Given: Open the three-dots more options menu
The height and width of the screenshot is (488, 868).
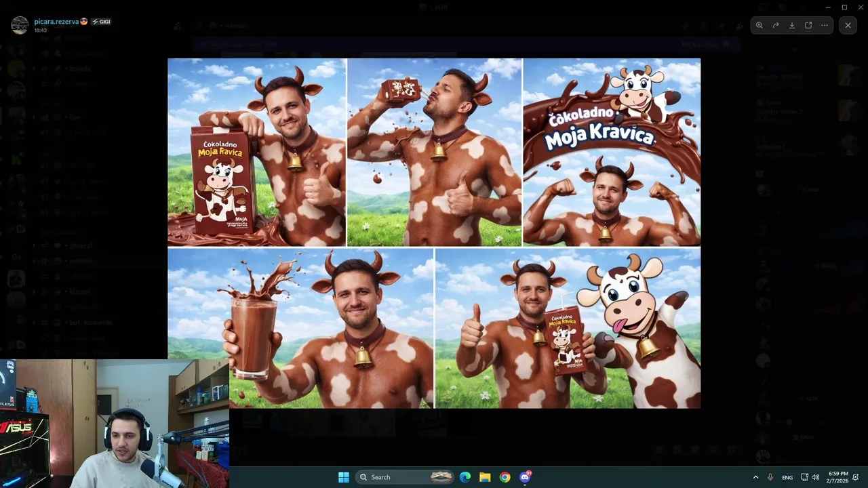Looking at the screenshot, I should click(825, 25).
